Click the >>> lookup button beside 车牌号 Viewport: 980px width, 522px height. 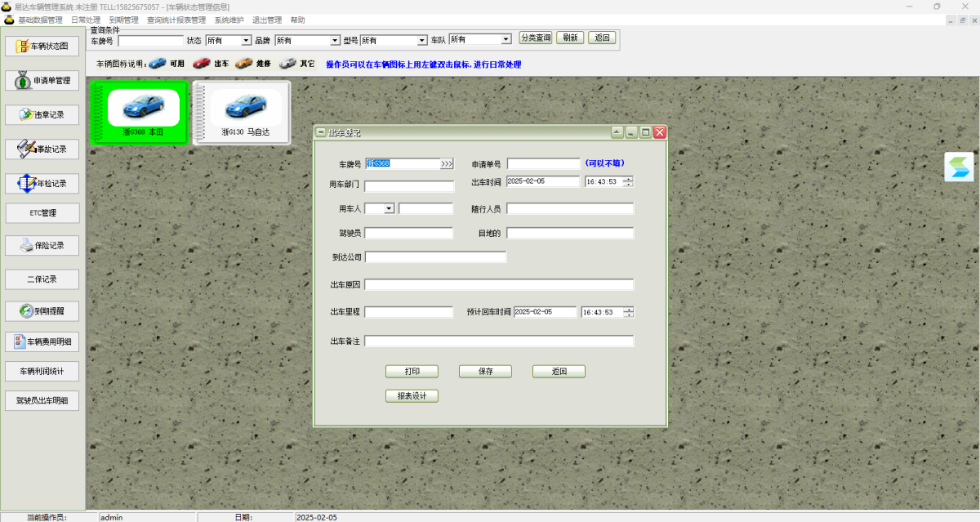pos(447,163)
